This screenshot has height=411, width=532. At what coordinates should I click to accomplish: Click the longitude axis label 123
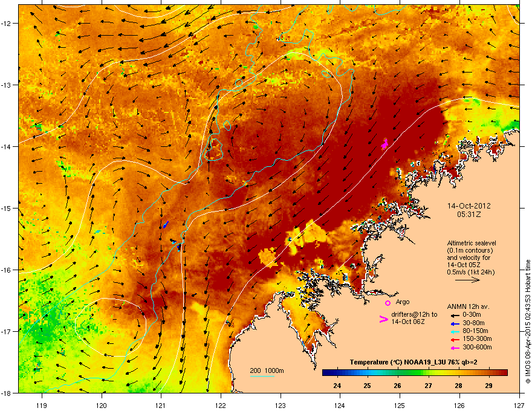click(281, 405)
